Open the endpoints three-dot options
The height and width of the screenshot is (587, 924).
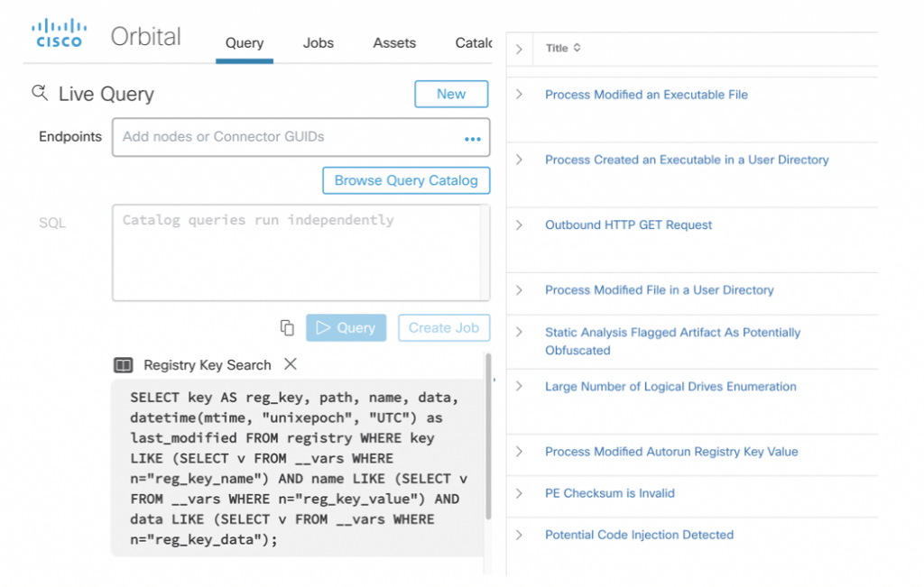point(472,138)
